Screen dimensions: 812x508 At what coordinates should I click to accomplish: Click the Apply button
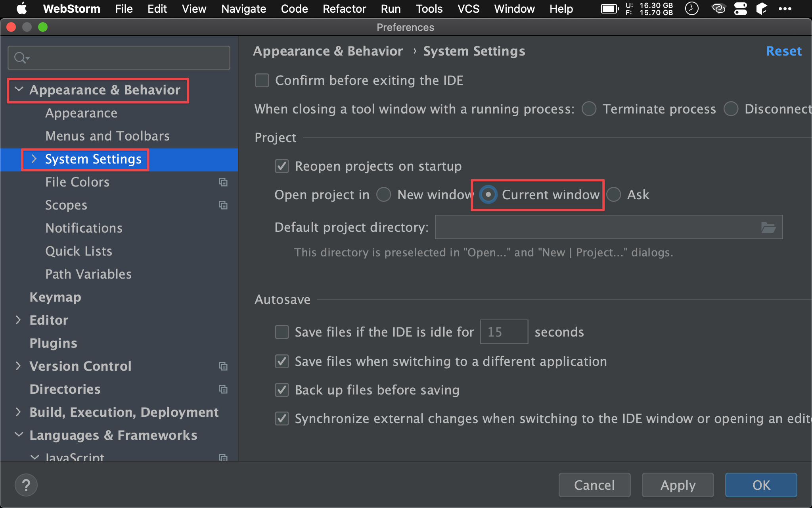(678, 485)
